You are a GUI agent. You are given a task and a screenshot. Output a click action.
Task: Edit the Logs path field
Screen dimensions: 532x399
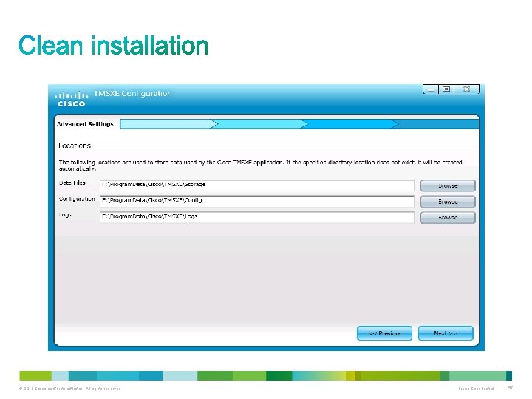257,216
